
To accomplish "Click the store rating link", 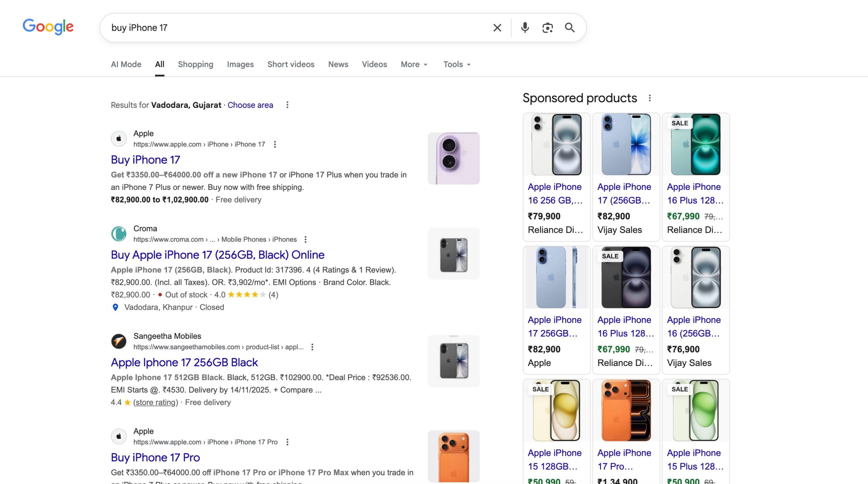I will coord(156,402).
